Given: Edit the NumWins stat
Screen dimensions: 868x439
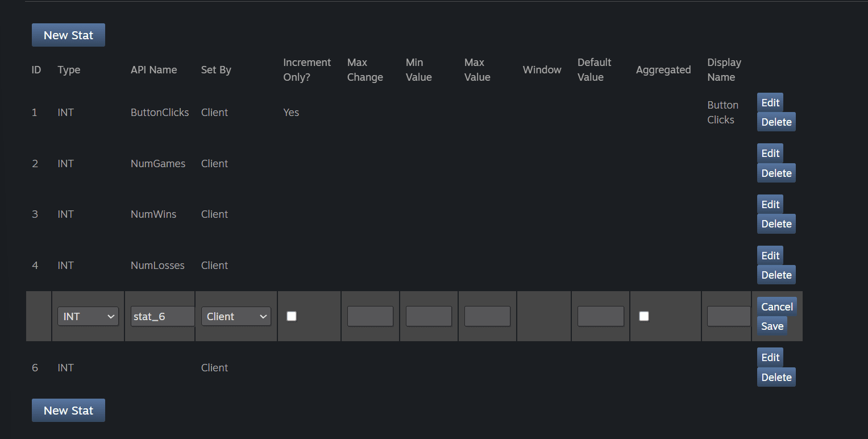Looking at the screenshot, I should click(x=770, y=204).
